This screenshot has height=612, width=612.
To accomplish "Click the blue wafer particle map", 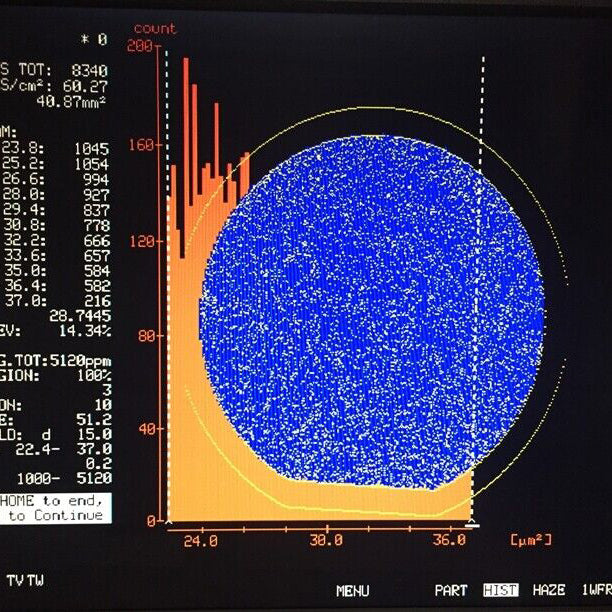I will point(372,312).
